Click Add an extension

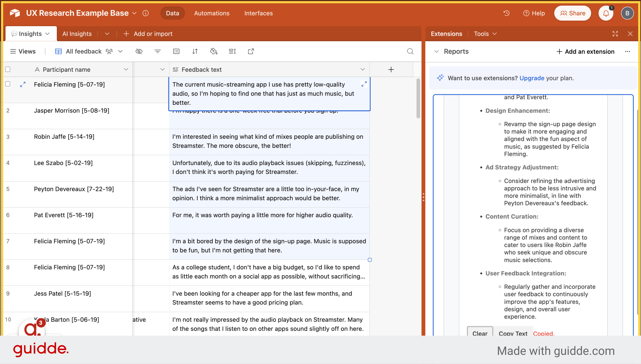pyautogui.click(x=585, y=52)
